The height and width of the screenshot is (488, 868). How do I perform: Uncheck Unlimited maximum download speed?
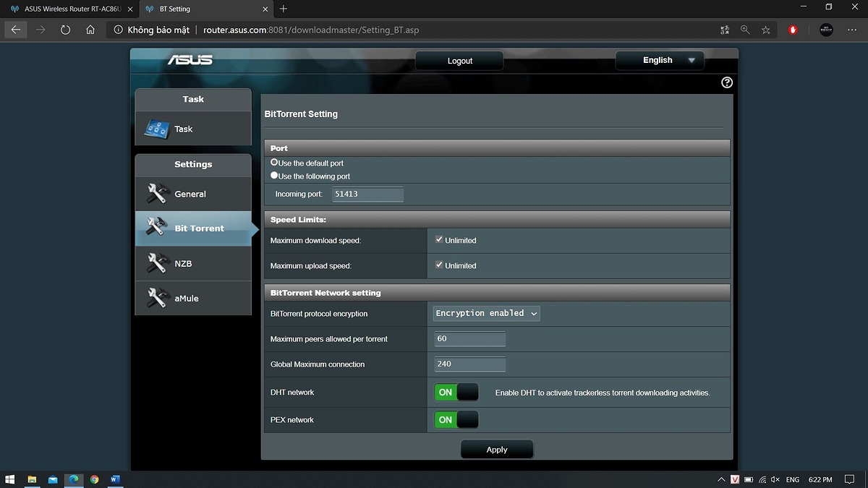click(439, 239)
